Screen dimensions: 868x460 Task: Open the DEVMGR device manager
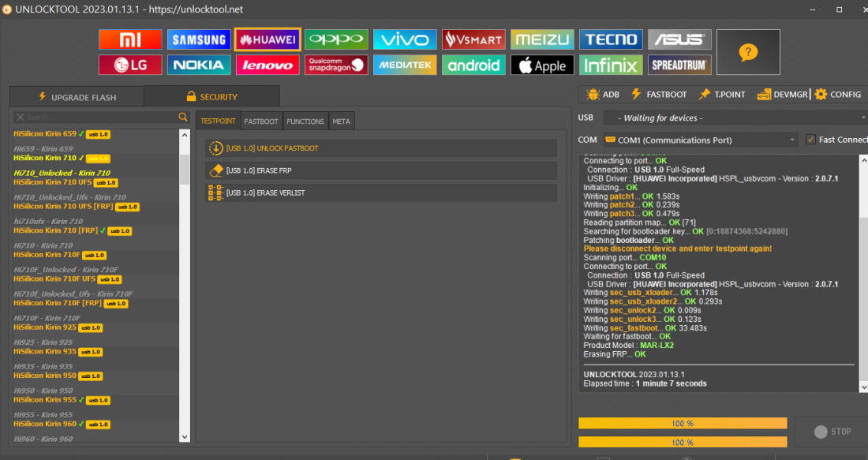click(782, 95)
